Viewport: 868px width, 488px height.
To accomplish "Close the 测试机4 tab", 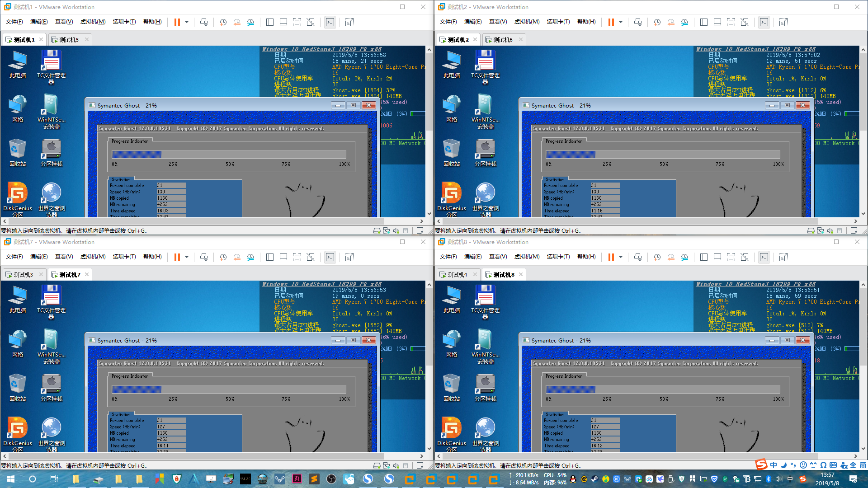I will point(475,274).
